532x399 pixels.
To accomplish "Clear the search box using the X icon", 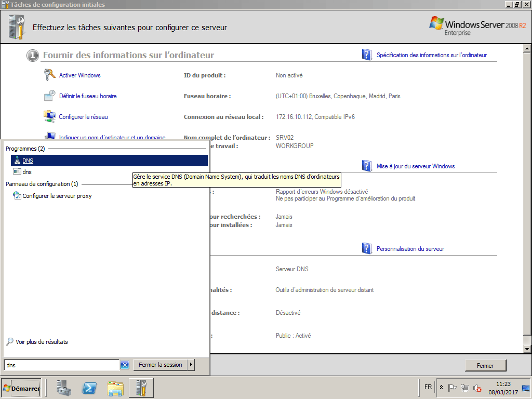I will [x=124, y=365].
